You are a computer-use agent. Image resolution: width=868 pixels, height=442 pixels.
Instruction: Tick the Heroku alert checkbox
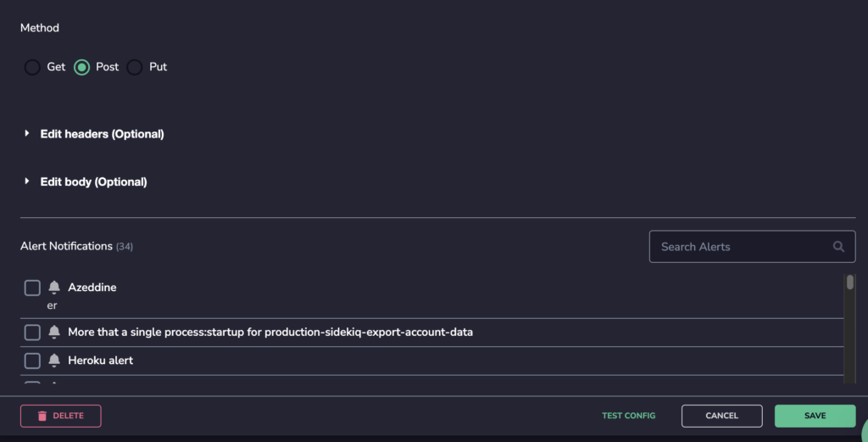pos(32,361)
